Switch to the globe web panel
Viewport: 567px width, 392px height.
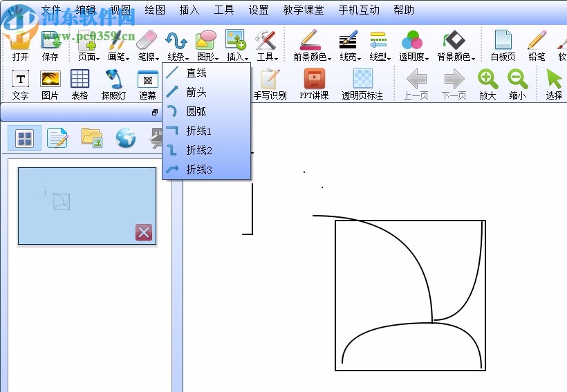pos(125,138)
